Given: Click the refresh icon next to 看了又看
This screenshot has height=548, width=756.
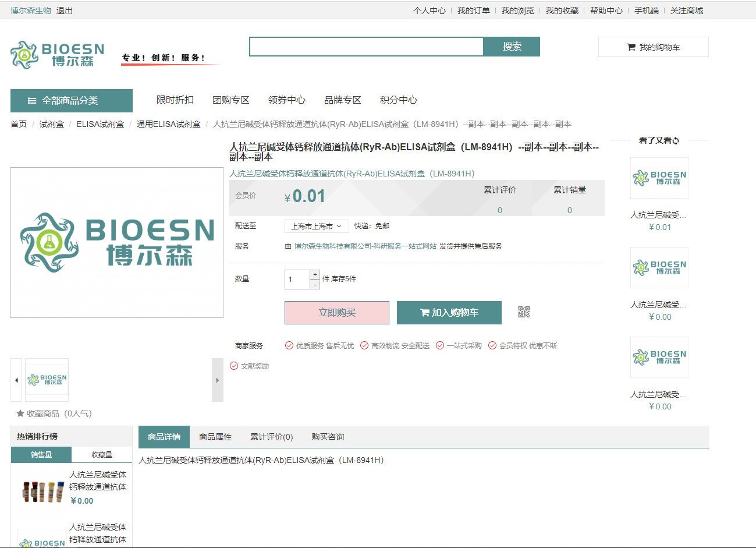Looking at the screenshot, I should (676, 141).
